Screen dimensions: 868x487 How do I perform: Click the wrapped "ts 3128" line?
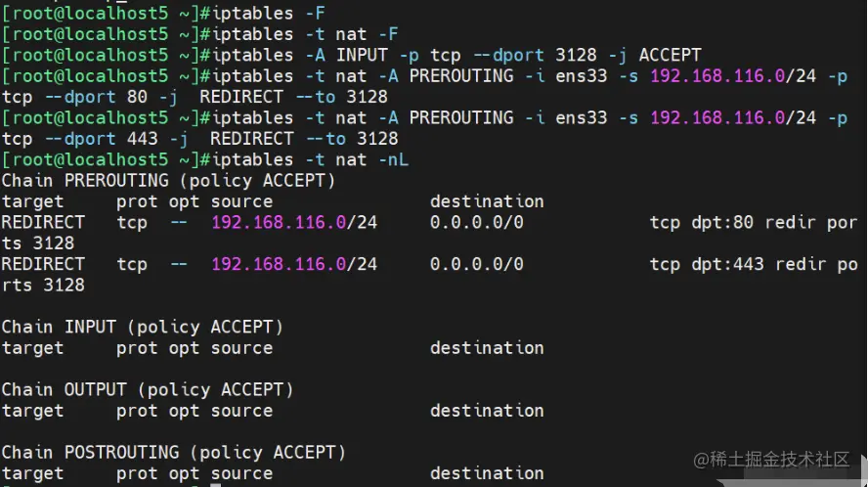tap(38, 243)
